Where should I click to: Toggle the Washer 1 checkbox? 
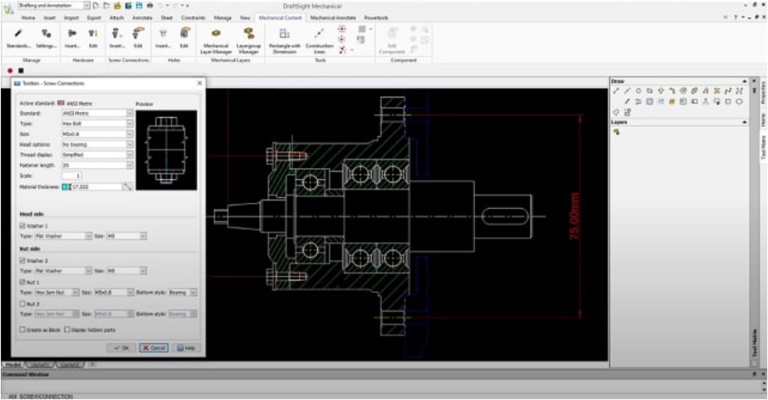(x=23, y=225)
